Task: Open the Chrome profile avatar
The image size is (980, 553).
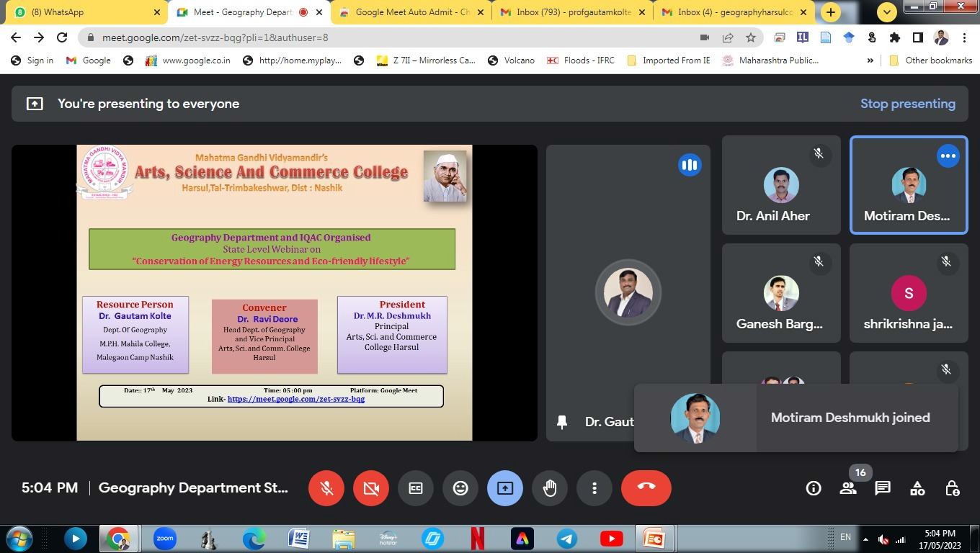Action: 941,37
